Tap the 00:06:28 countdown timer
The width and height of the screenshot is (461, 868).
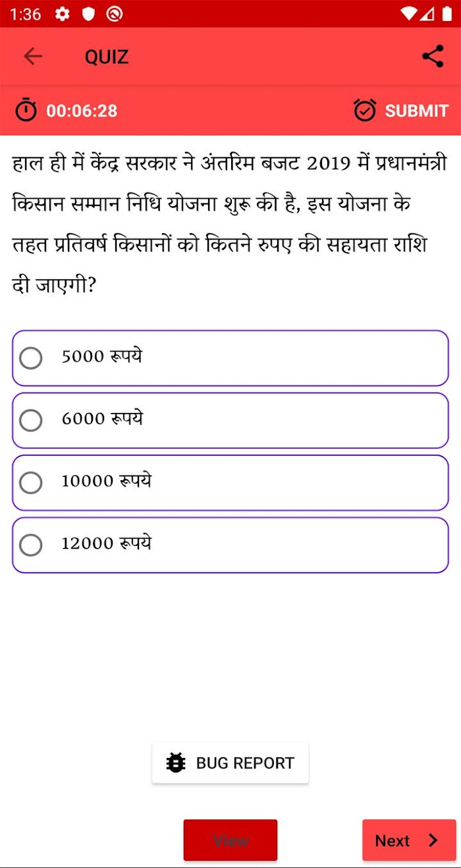pos(82,111)
